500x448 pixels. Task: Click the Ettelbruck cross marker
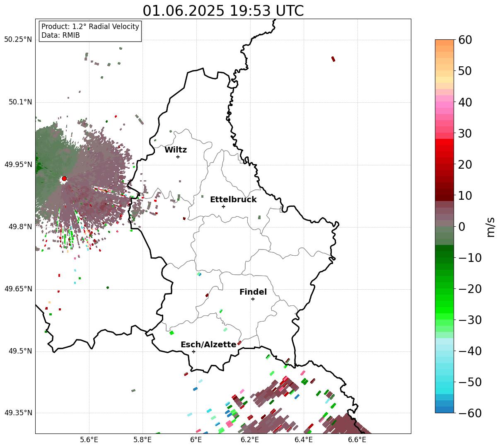[224, 206]
